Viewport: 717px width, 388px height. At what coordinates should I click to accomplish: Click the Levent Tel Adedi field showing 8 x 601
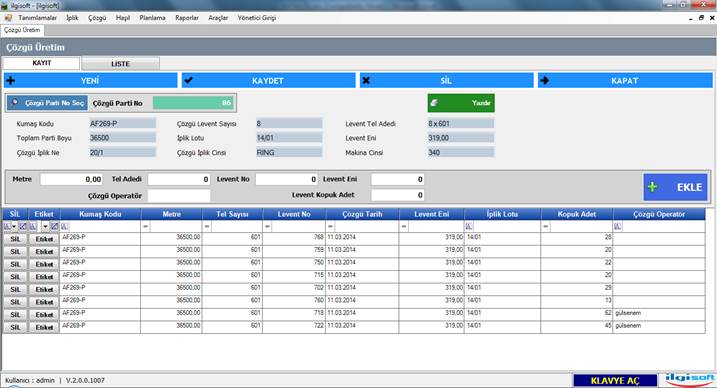pos(460,123)
